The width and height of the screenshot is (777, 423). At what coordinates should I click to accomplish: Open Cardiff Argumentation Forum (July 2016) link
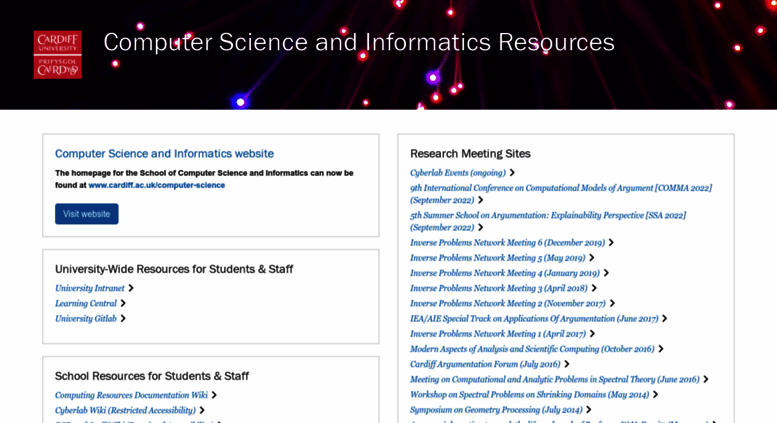[485, 365]
